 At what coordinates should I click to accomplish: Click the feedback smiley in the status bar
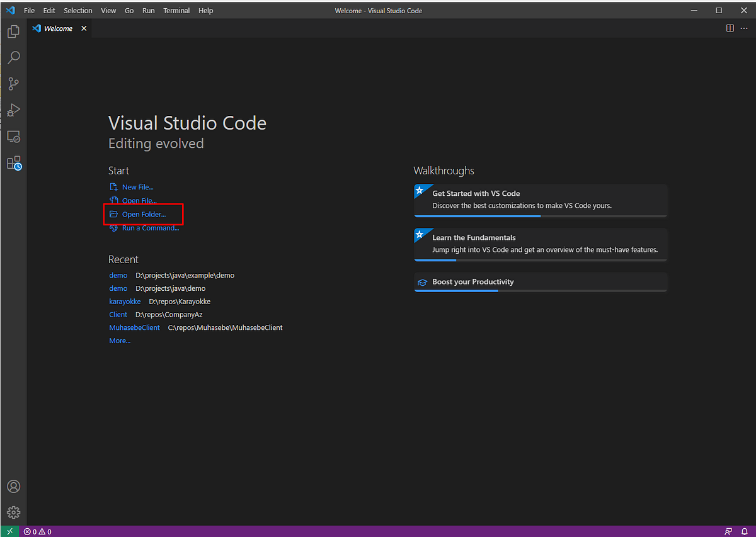[728, 531]
